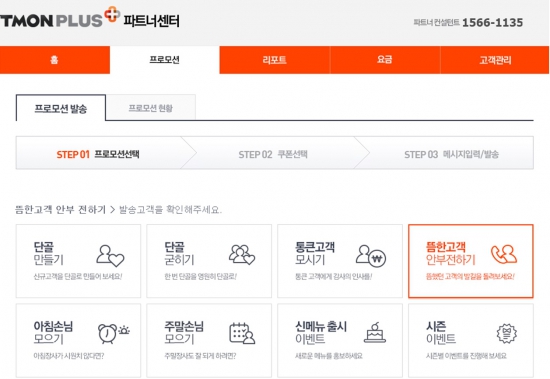
Task: Click the phone-and-person icon in 뜸한고객 안부전하기 card
Action: (504, 254)
